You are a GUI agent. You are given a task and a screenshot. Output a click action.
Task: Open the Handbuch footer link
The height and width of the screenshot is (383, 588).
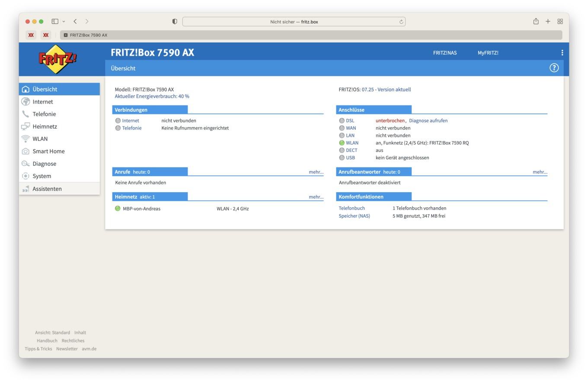[47, 341]
